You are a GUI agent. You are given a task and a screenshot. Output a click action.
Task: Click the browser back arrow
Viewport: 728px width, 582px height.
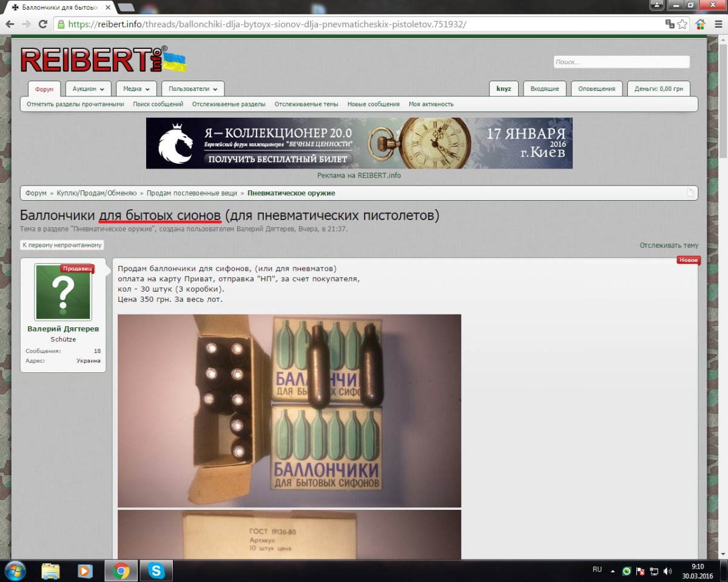10,24
